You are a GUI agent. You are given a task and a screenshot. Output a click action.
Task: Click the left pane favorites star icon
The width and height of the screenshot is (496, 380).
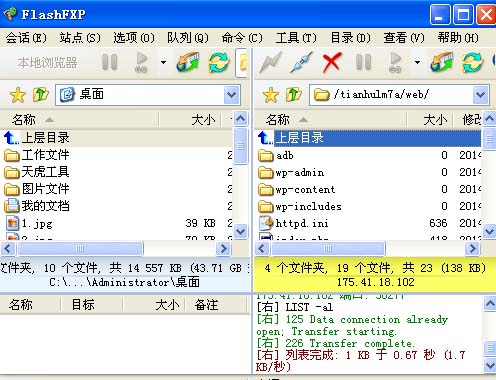pos(18,95)
